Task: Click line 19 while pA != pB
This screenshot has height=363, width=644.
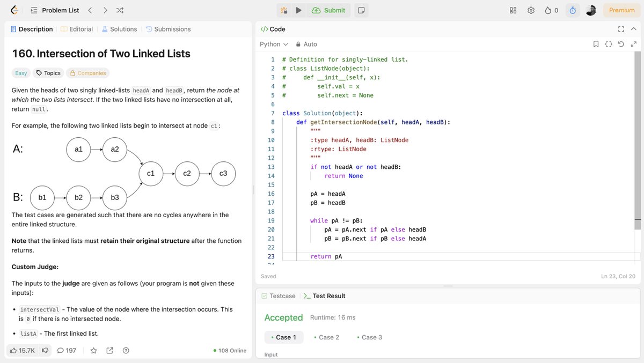Action: coord(336,220)
